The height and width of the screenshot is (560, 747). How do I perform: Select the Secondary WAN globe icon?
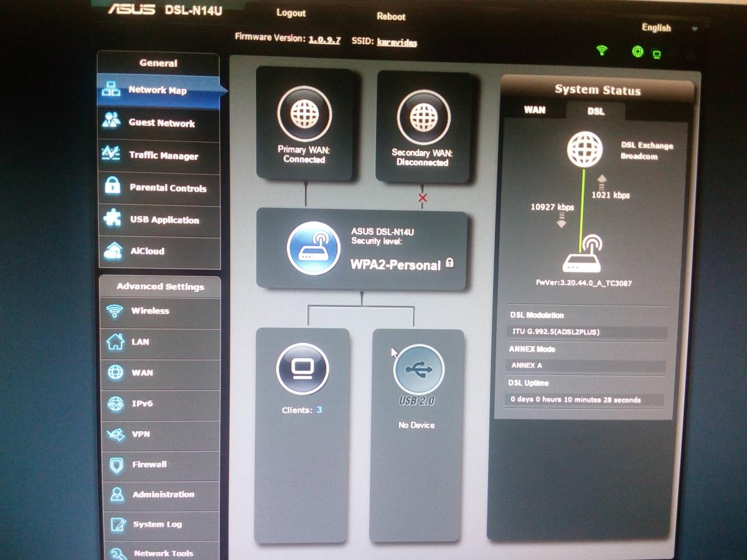click(425, 117)
